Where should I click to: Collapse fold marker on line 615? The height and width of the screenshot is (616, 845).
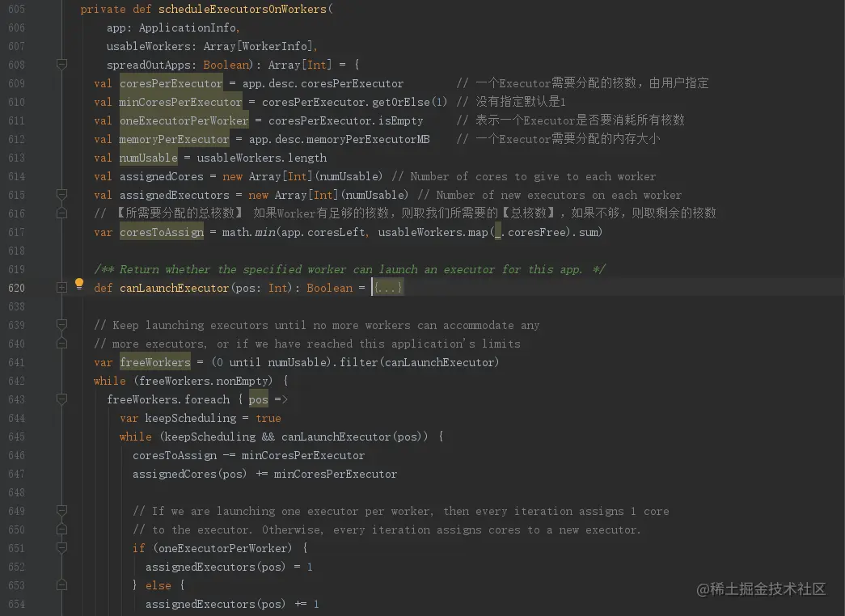[62, 195]
